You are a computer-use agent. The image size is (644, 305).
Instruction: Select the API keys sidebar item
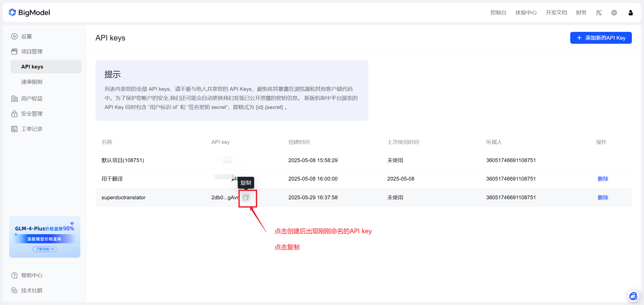pos(32,67)
